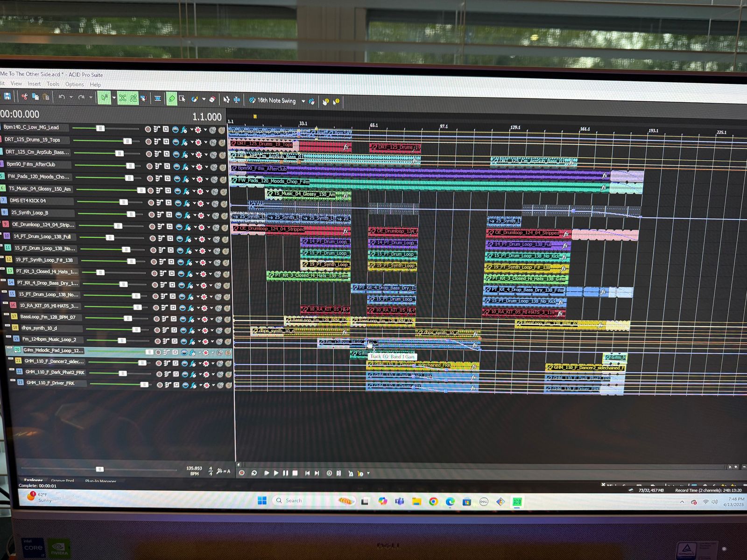
Task: Mute the DRT_125_Drums_19_Tops track
Action: 212,142
